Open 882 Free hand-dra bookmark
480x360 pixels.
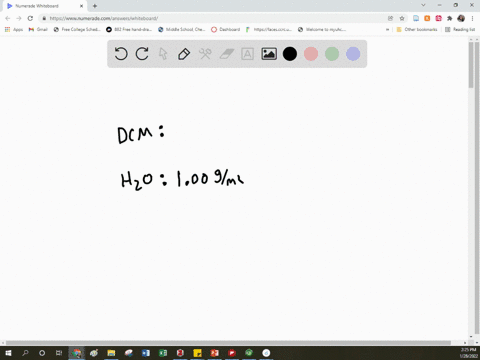point(129,29)
